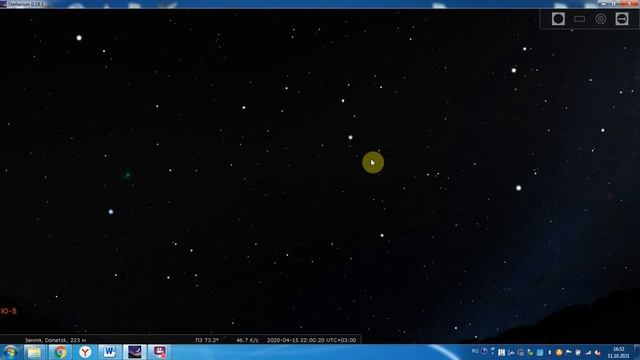640x360 pixels.
Task: Click the 'Ю-В' cardinal direction label
Action: [x=9, y=311]
